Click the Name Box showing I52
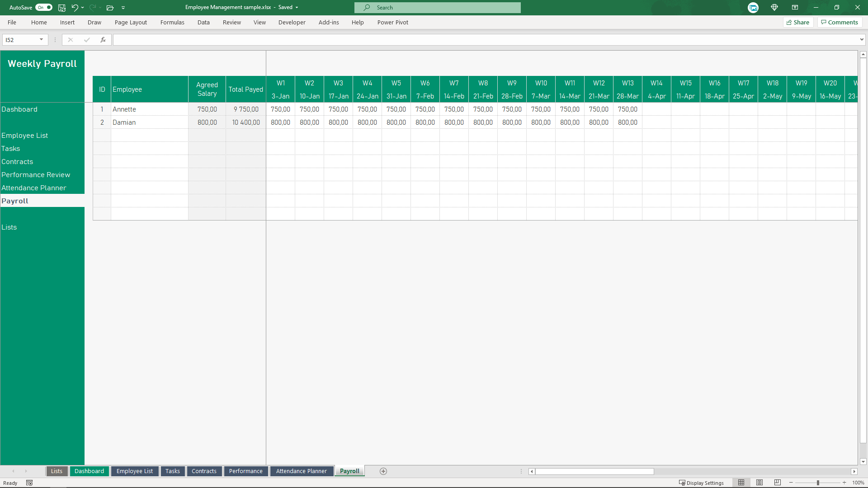 [20, 40]
